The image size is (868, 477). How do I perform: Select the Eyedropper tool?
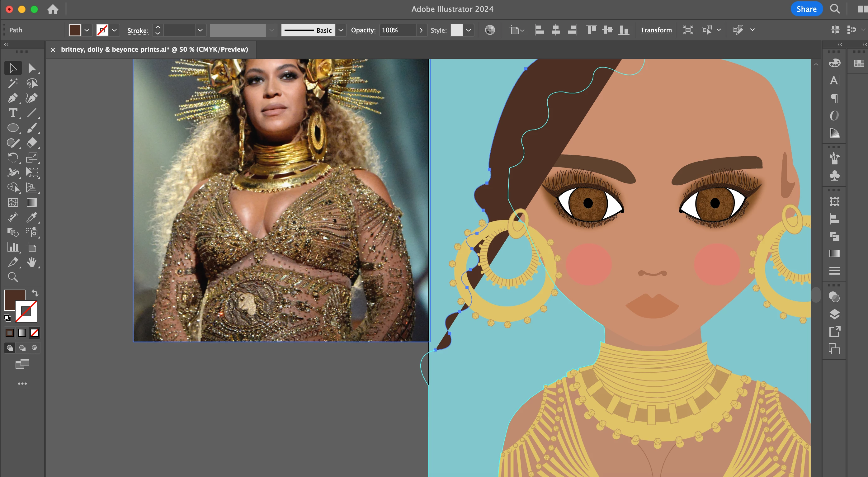(x=31, y=217)
